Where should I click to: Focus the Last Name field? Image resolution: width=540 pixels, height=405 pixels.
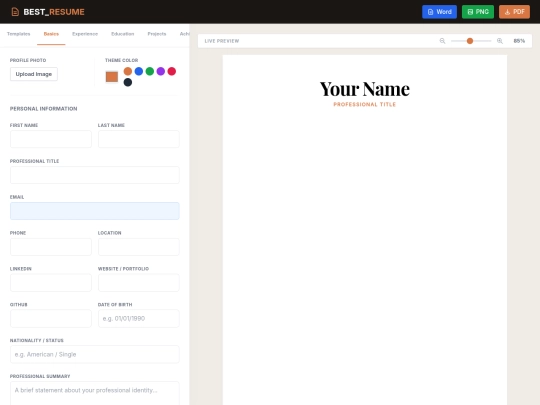coord(139,139)
